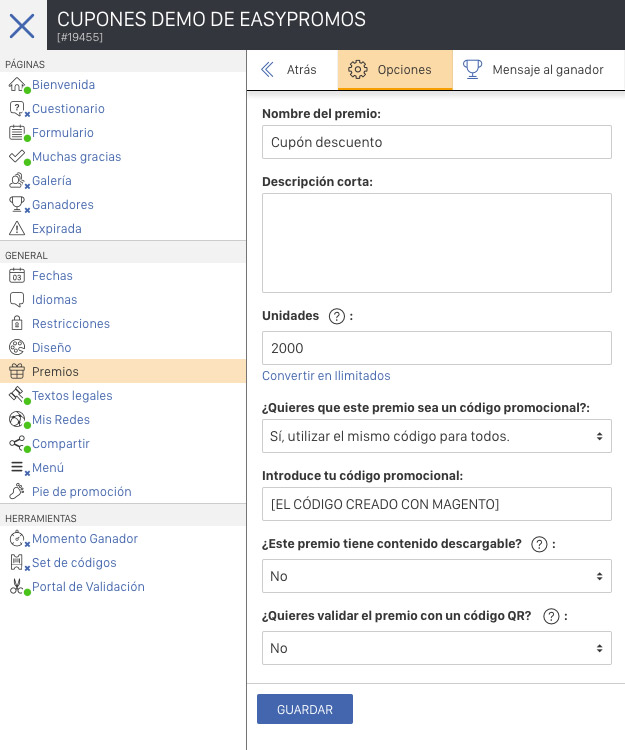This screenshot has height=750, width=625.
Task: Open the Set de códigos tool
Action: (74, 562)
